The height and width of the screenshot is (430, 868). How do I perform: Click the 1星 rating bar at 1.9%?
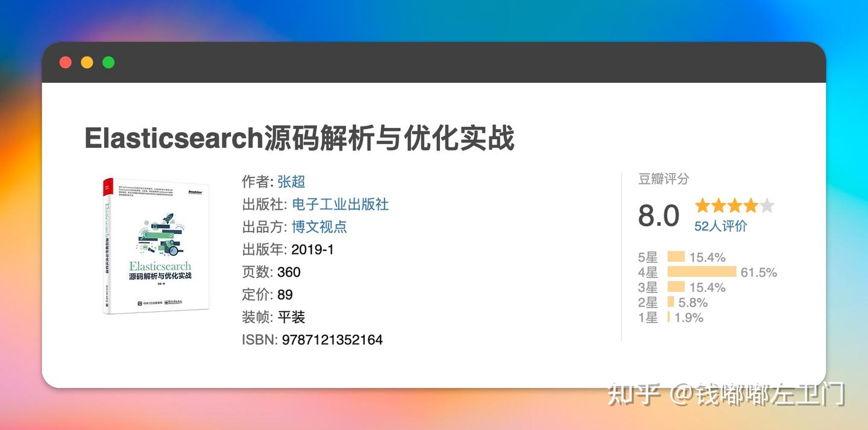(x=668, y=317)
